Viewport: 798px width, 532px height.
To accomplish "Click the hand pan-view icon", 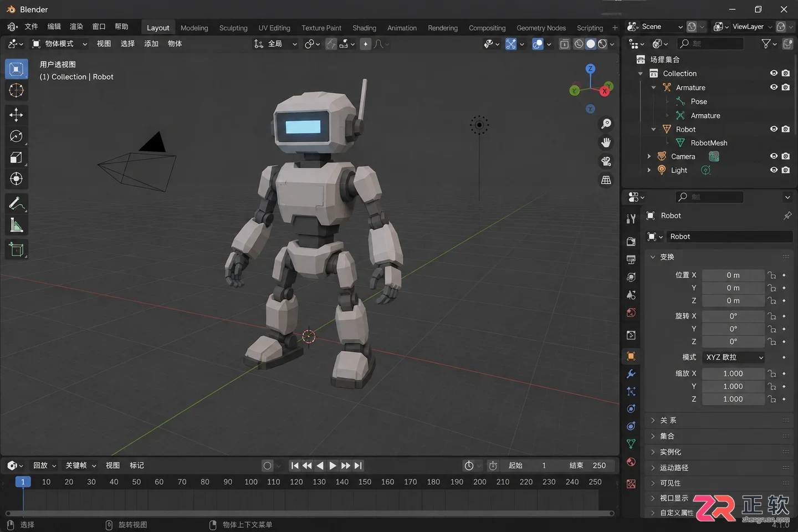I will (606, 142).
